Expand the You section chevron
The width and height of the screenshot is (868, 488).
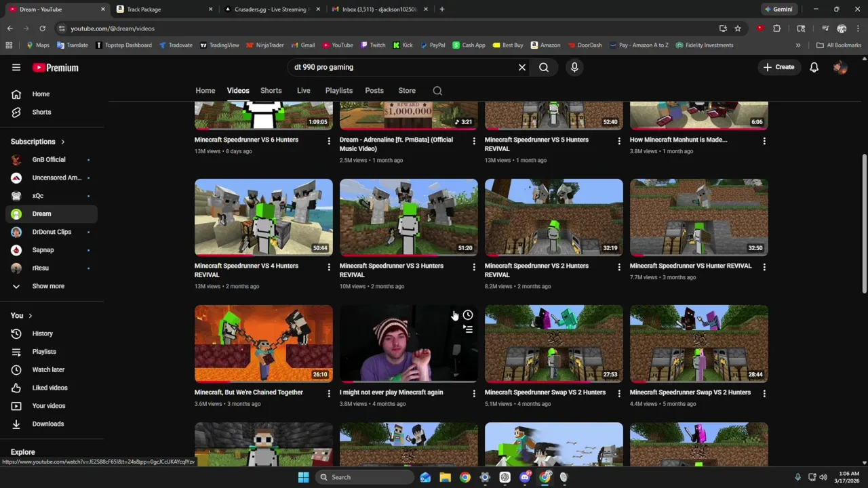pos(31,316)
